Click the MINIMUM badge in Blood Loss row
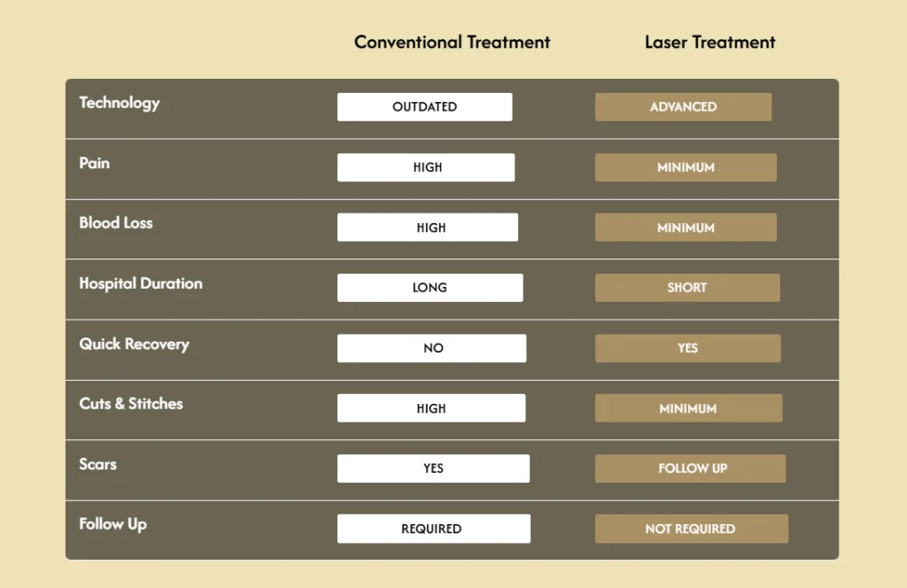Image resolution: width=907 pixels, height=588 pixels. (x=686, y=228)
